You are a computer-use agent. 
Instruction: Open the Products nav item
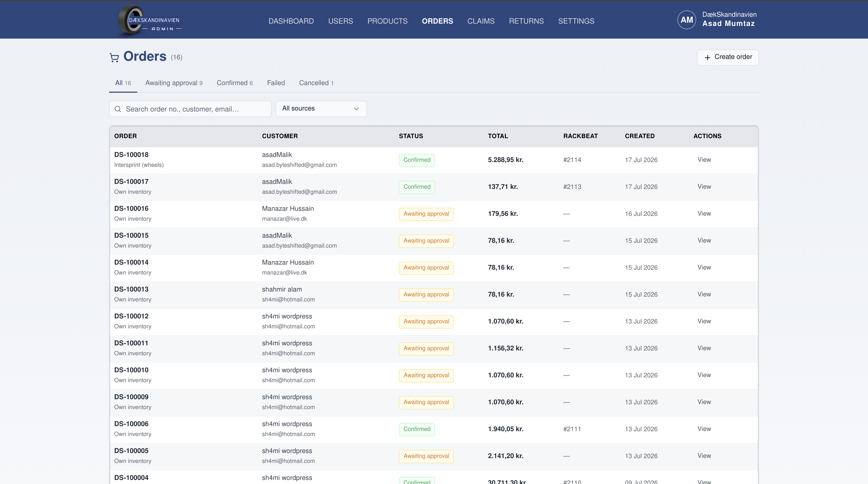click(387, 21)
